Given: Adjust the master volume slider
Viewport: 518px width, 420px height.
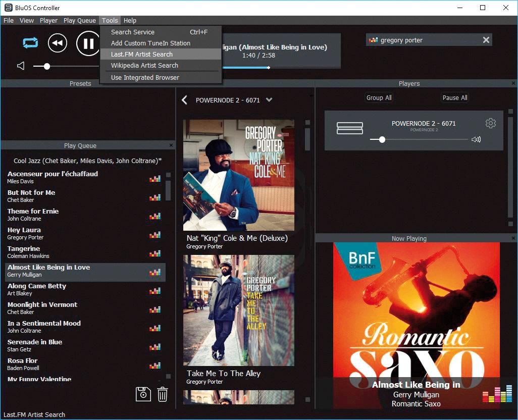Looking at the screenshot, I should [x=47, y=66].
